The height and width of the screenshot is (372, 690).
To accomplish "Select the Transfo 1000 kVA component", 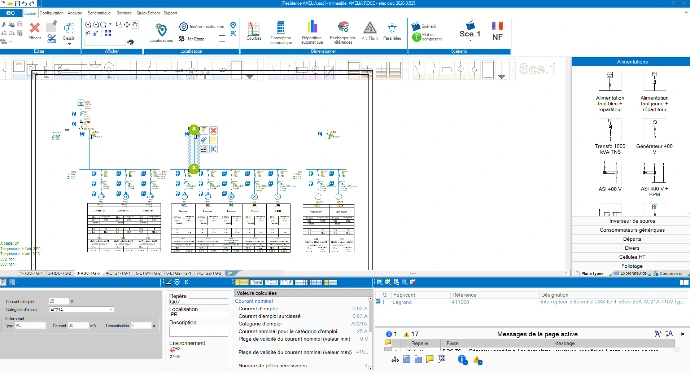I will pos(609,136).
